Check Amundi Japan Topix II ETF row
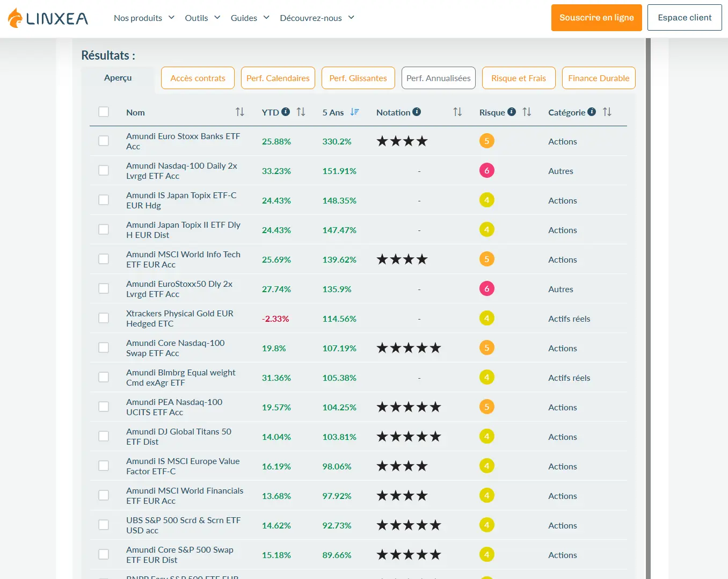 pos(104,229)
